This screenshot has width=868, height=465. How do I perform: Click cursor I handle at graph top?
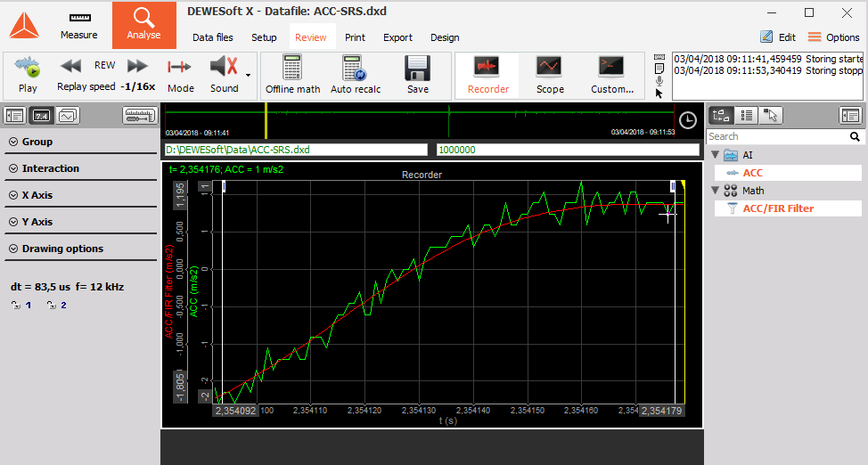point(224,186)
